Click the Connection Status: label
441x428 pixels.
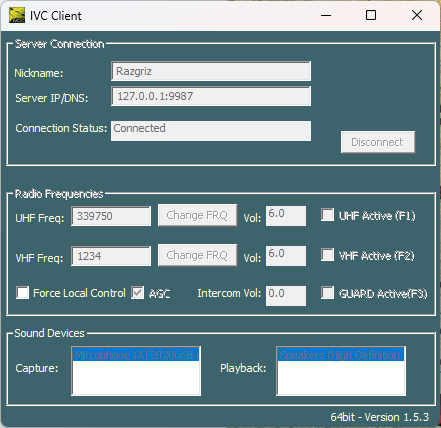point(61,128)
